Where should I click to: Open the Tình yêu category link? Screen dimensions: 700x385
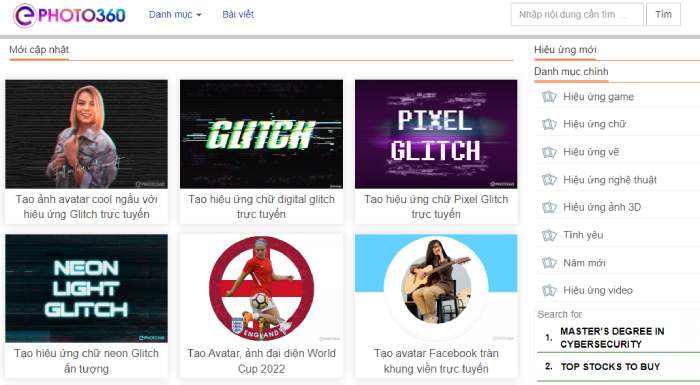583,235
